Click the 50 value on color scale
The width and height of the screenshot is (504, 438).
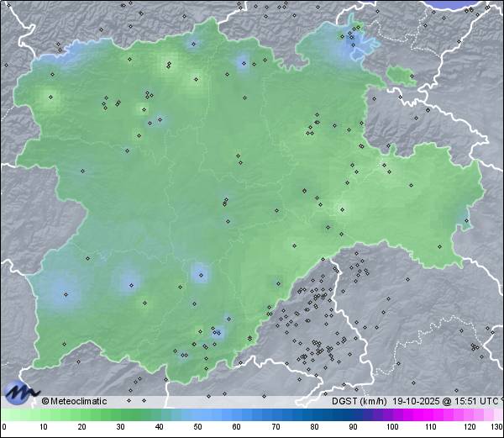point(197,427)
